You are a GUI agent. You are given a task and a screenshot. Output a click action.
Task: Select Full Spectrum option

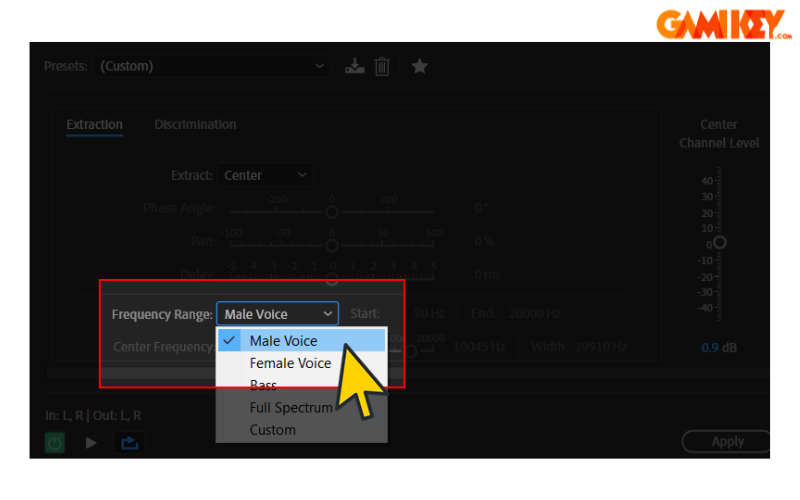click(291, 408)
